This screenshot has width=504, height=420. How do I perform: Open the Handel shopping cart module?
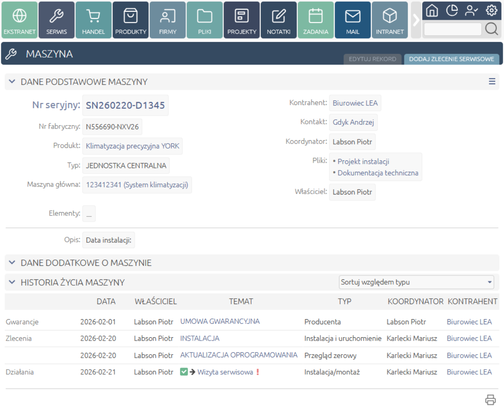click(93, 20)
